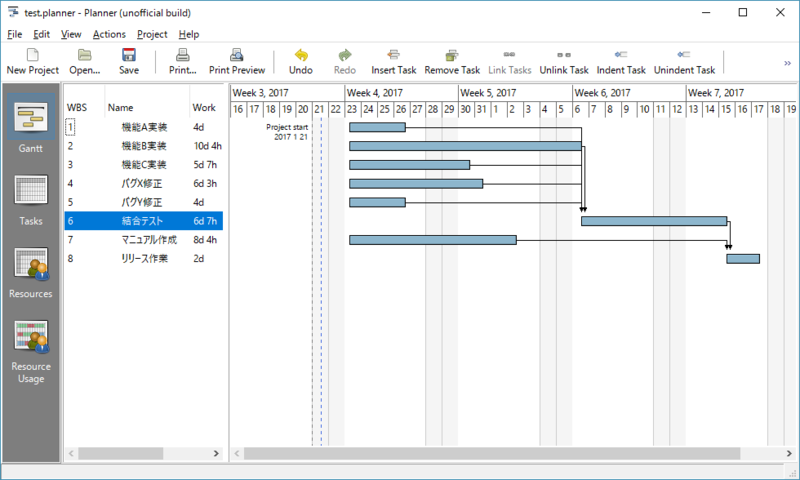This screenshot has height=480, width=800.
Task: Select task row 機能A実装
Action: (x=144, y=127)
